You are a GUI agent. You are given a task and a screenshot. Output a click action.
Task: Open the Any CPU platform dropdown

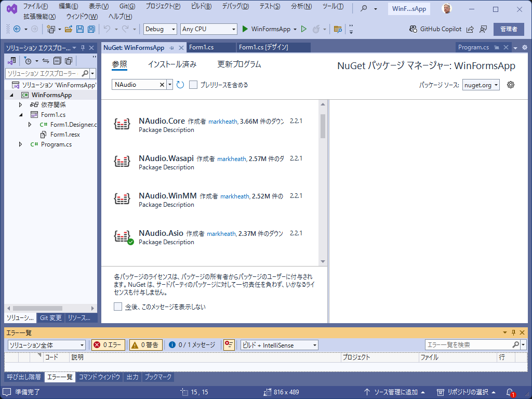208,29
